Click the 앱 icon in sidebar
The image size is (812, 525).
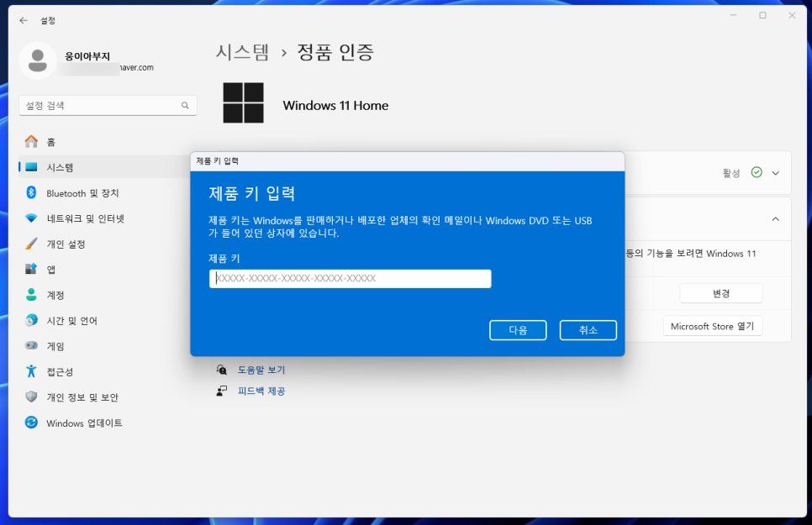click(x=32, y=270)
